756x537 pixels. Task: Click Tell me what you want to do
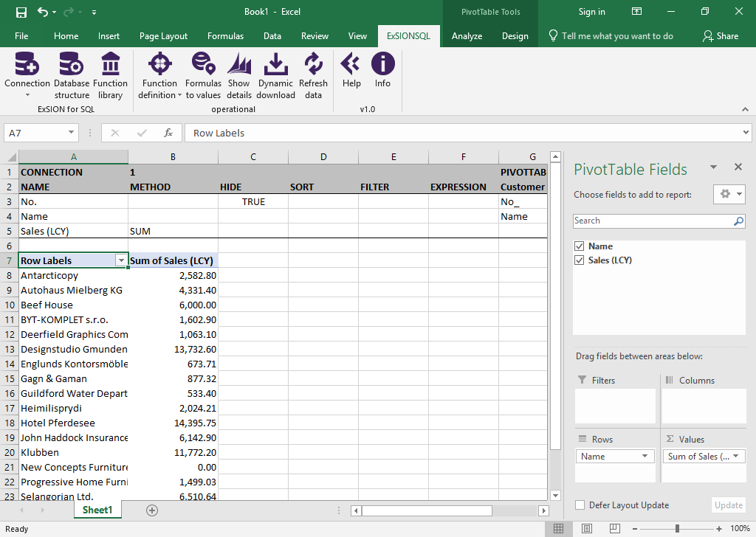[x=611, y=35]
